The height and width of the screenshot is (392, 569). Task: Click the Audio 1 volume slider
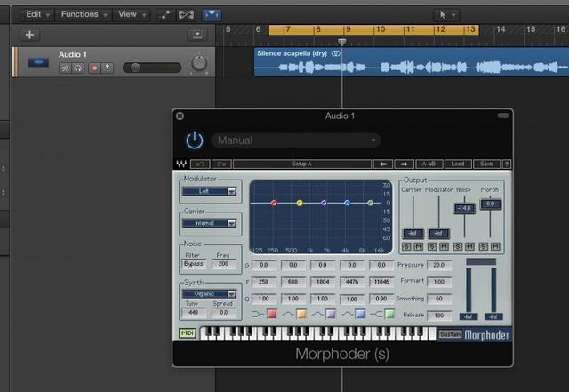(152, 68)
